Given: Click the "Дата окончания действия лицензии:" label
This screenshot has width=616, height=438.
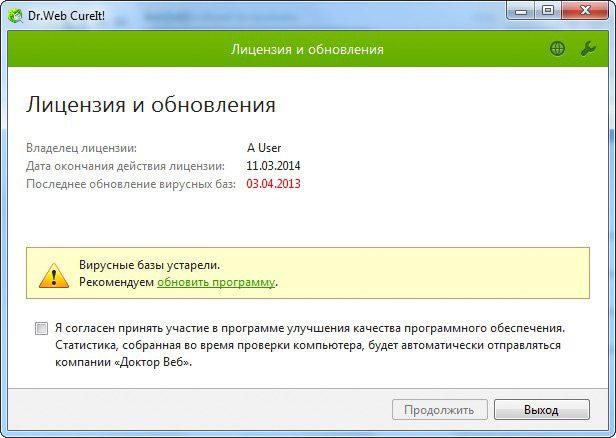Looking at the screenshot, I should point(125,166).
